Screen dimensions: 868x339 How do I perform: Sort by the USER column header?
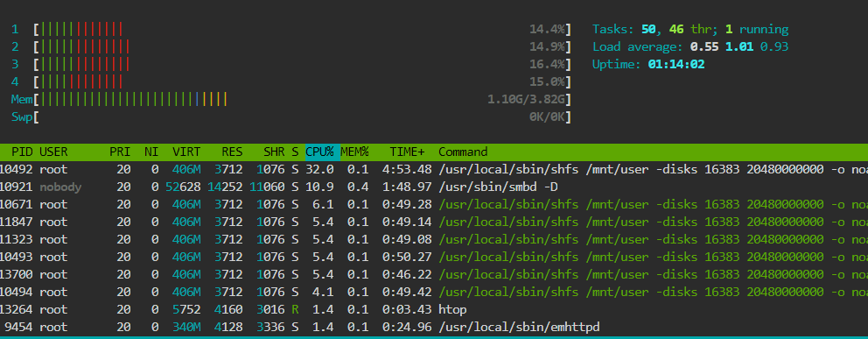53,152
